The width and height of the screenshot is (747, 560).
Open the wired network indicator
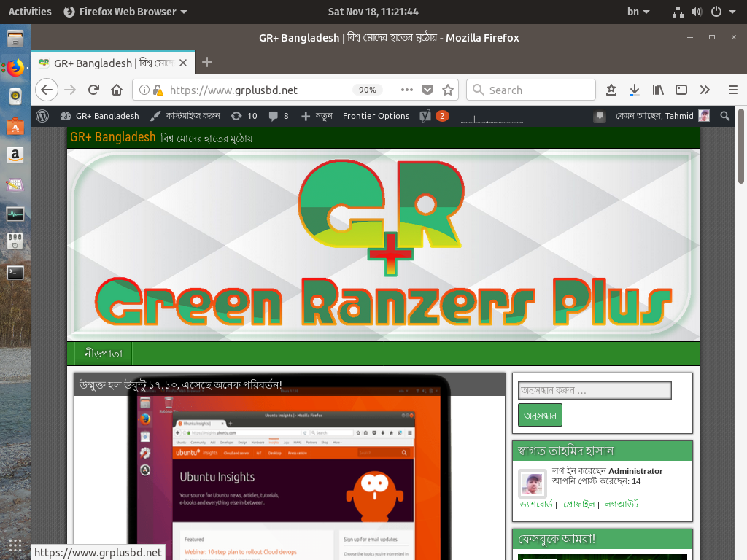click(678, 12)
